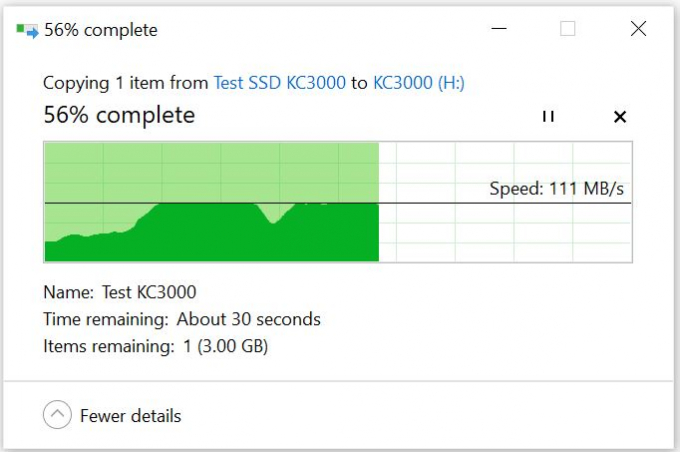The height and width of the screenshot is (452, 680).
Task: Open the Test SSD KC3000 source link
Action: pyautogui.click(x=280, y=82)
